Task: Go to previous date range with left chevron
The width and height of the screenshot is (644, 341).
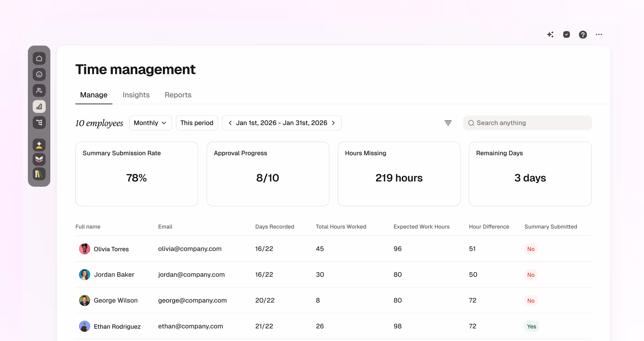Action: tap(230, 123)
